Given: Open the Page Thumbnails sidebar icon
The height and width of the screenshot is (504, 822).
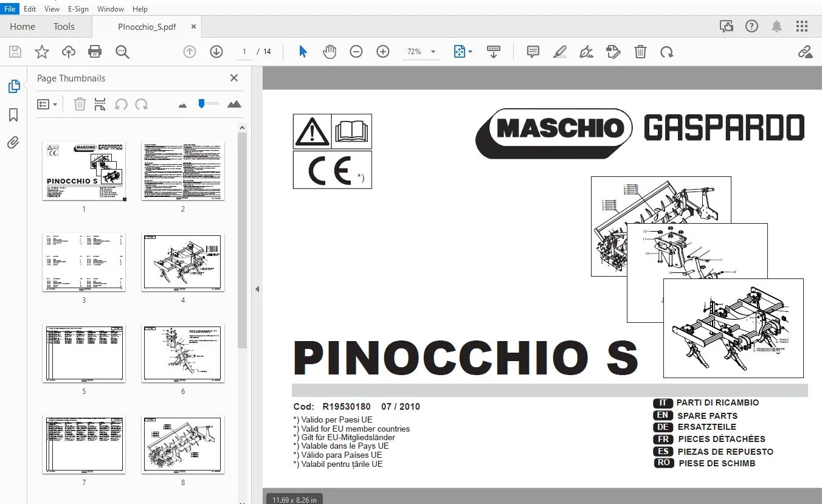Looking at the screenshot, I should click(x=13, y=86).
